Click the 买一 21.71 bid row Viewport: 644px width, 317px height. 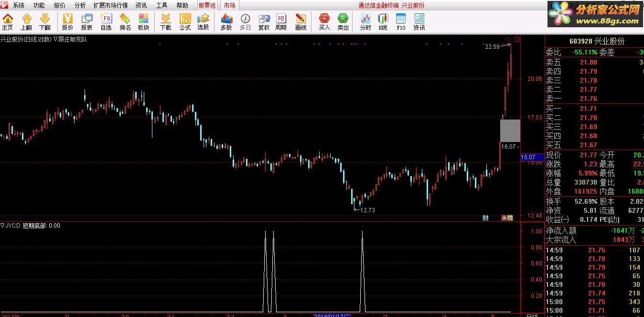tap(594, 109)
